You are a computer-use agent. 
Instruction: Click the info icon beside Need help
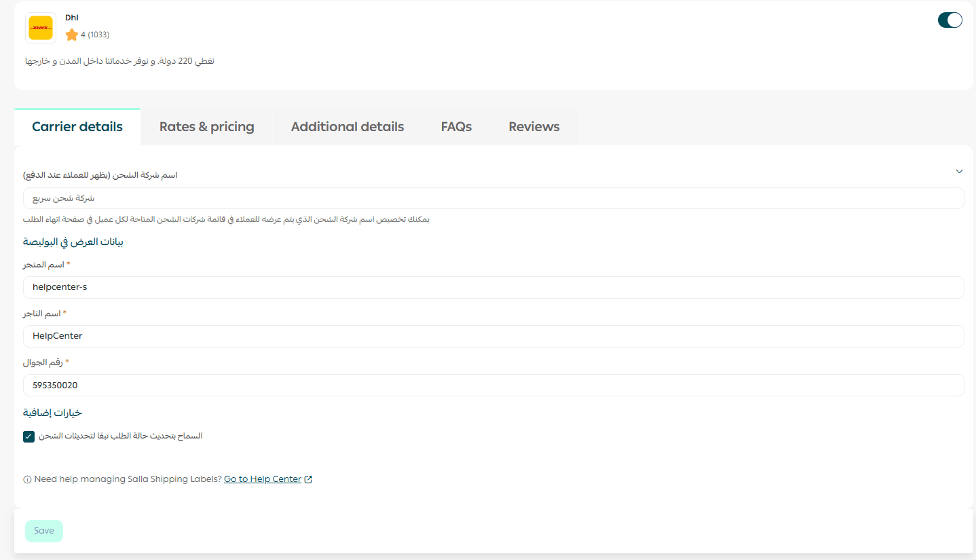click(28, 479)
